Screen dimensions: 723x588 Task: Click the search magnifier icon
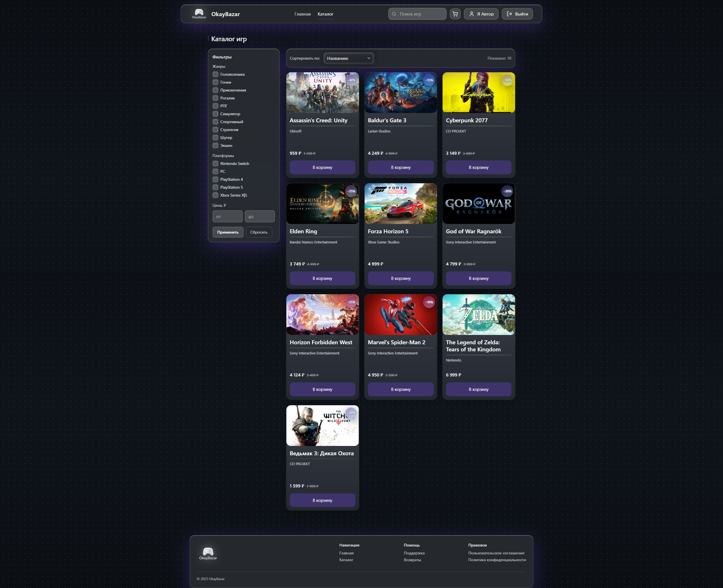394,14
